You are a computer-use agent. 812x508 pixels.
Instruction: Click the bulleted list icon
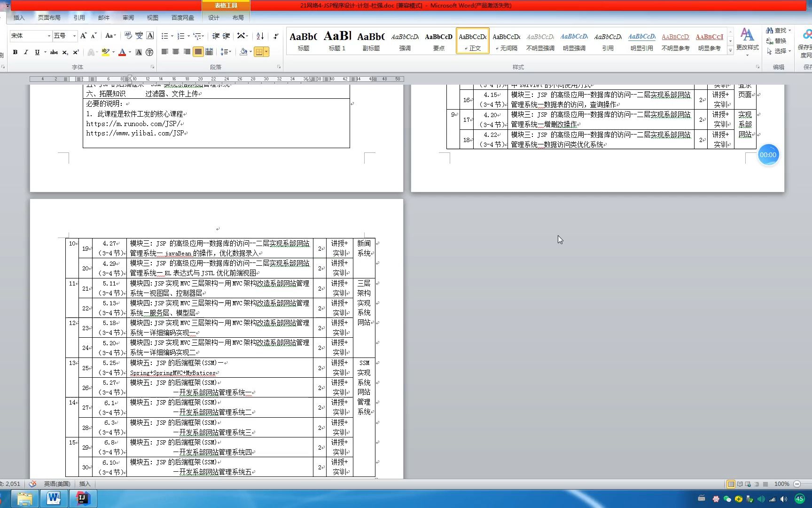pos(165,36)
